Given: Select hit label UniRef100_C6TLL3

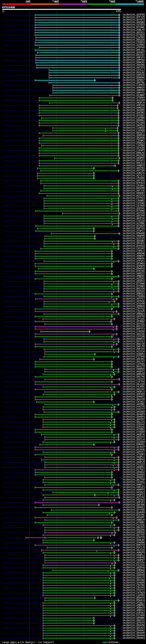Looking at the screenshot, I should tap(134, 70).
